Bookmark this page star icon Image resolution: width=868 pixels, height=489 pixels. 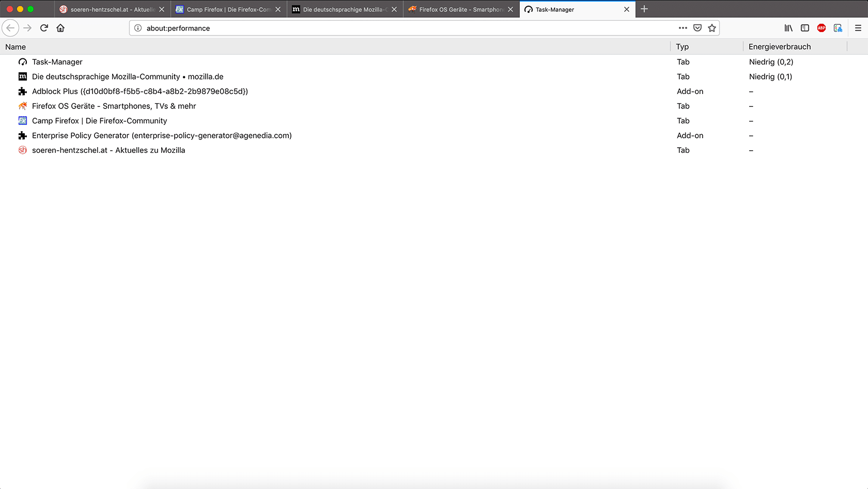712,28
